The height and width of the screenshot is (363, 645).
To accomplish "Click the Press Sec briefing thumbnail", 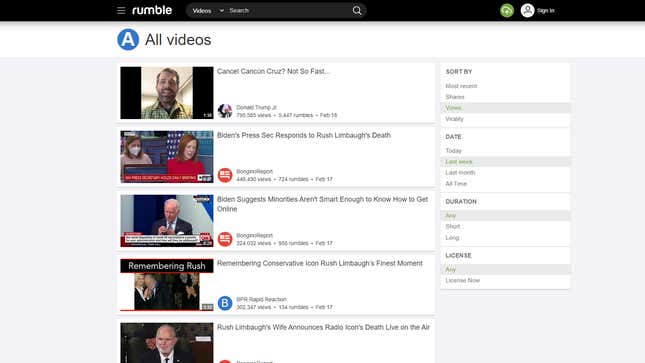I will [x=167, y=157].
